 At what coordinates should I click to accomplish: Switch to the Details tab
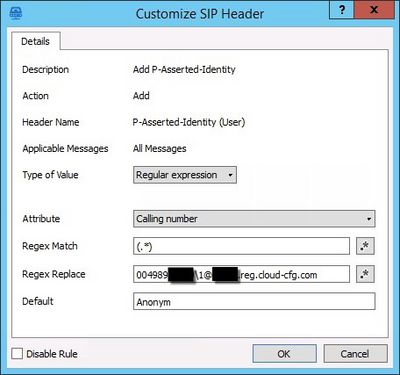click(36, 41)
